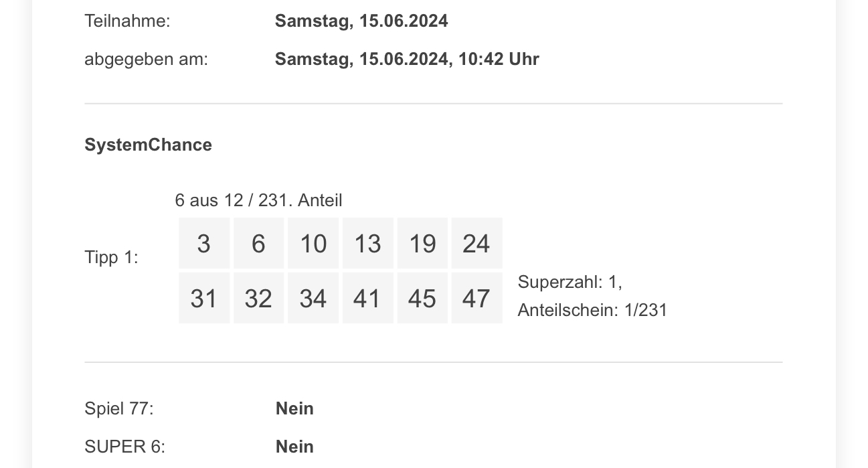Click the Anteilschein: 1/231 text
Image resolution: width=868 pixels, height=468 pixels.
tap(592, 310)
